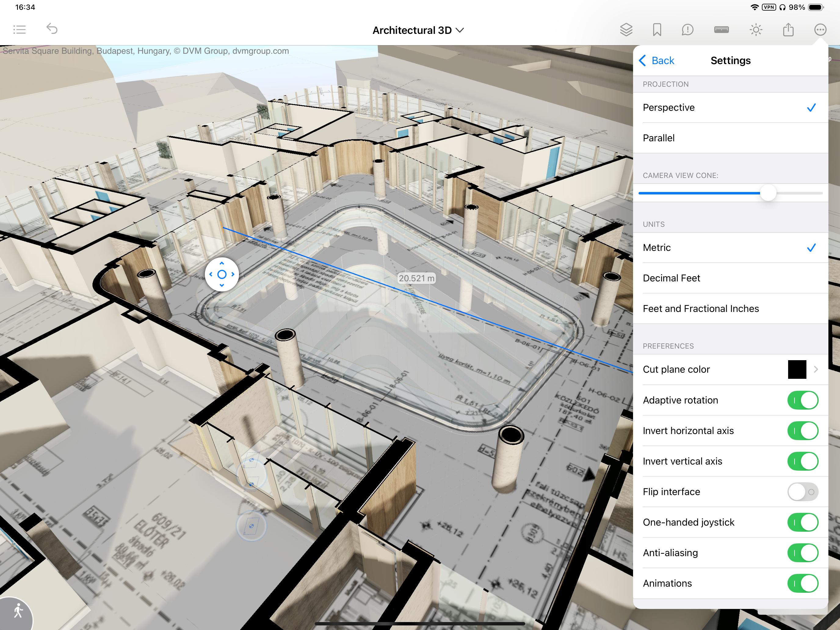
Task: Open the bookmarks icon
Action: pos(657,30)
